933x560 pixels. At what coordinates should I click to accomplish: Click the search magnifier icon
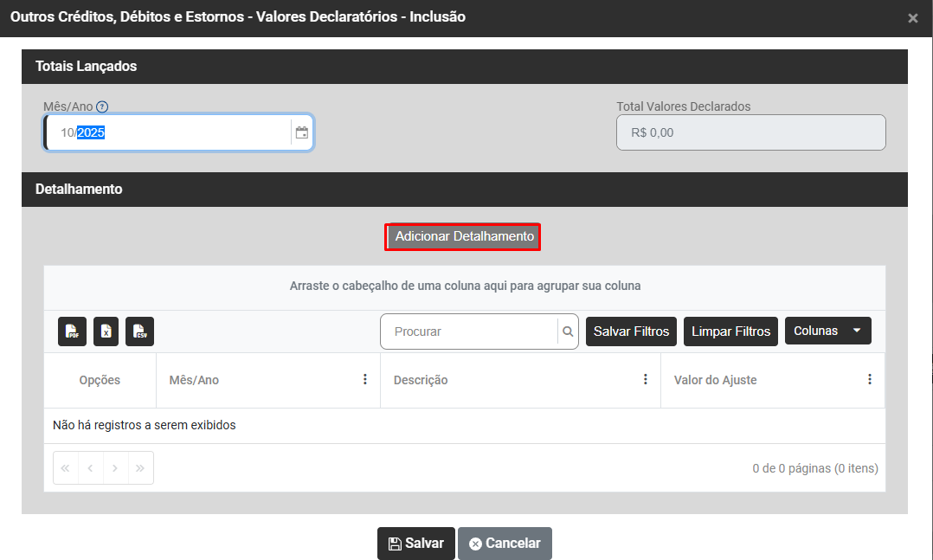(568, 331)
